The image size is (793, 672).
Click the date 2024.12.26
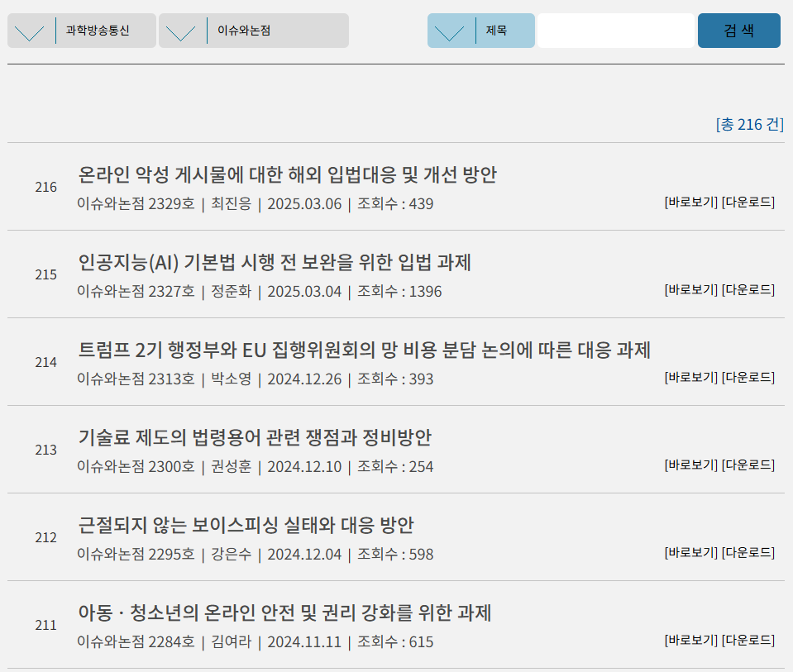pos(304,379)
